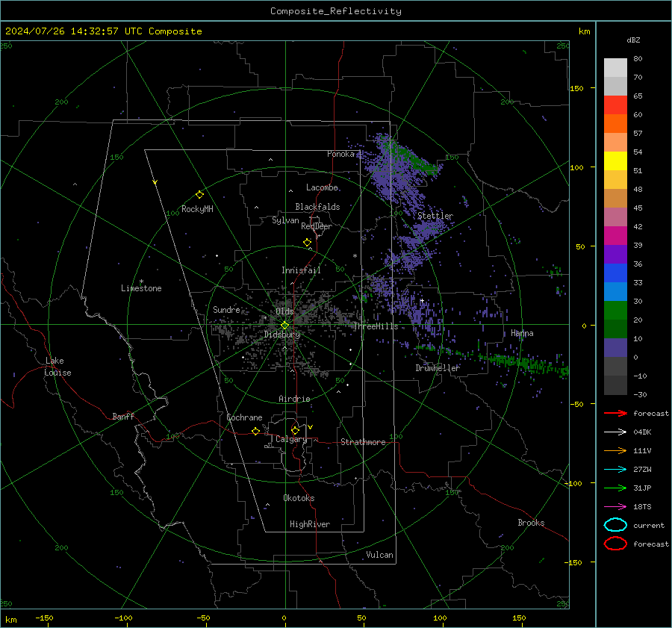Viewport: 672px width, 628px height.
Task: Click the Olds city label
Action: pyautogui.click(x=284, y=311)
